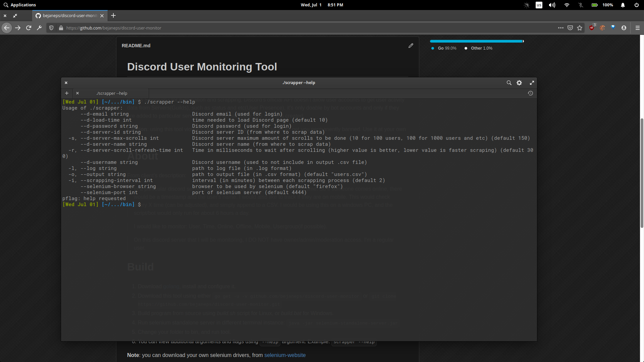This screenshot has height=362, width=644.
Task: Open the developer tools wrench icon
Action: coord(39,28)
